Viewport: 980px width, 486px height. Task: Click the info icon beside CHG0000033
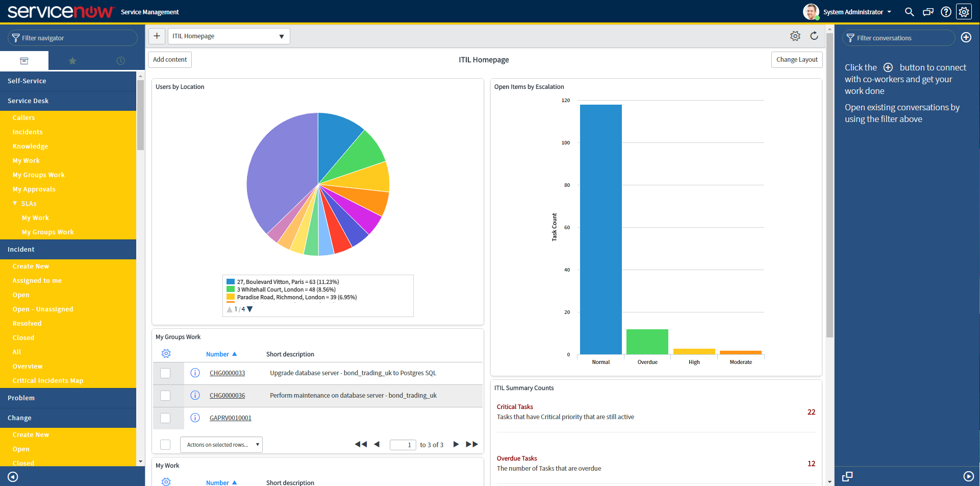point(195,373)
